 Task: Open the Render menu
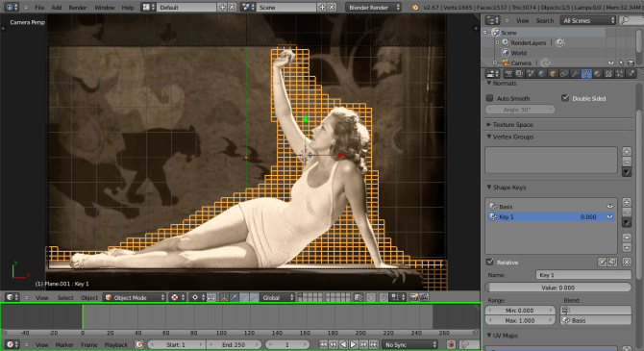coord(78,8)
